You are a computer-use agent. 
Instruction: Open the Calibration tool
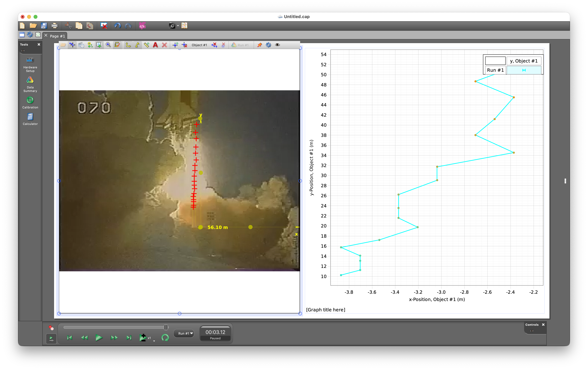pos(30,103)
